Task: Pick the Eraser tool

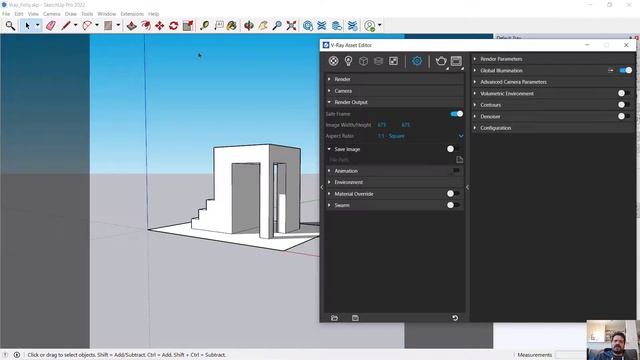Action: click(51, 26)
